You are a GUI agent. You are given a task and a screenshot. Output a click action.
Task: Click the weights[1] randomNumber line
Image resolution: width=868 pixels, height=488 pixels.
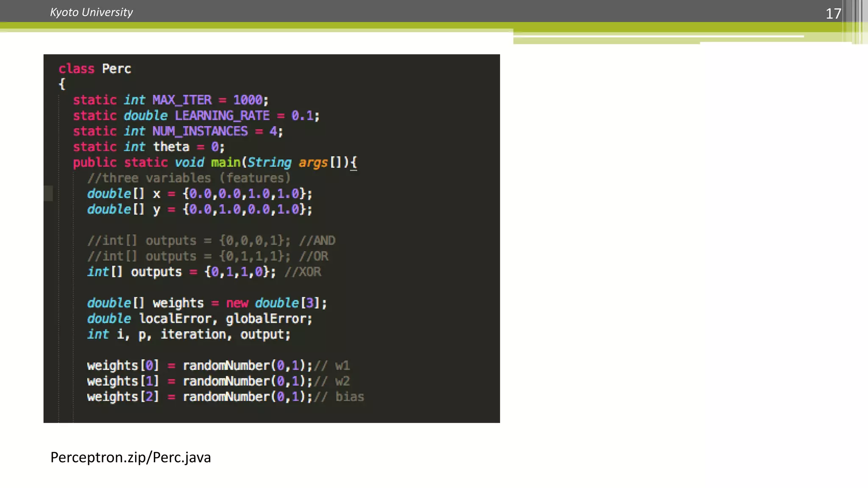pos(218,381)
